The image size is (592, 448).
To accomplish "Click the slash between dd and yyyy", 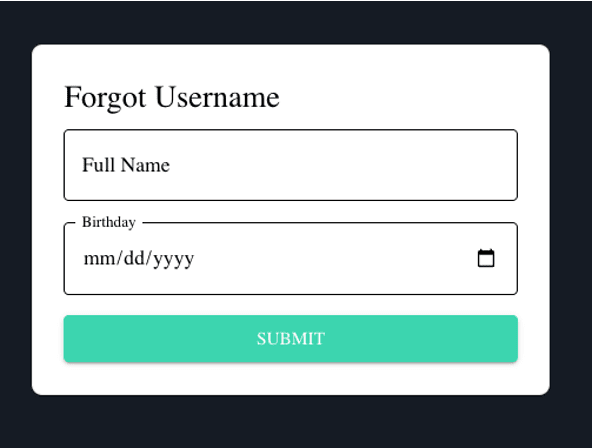I will point(149,259).
